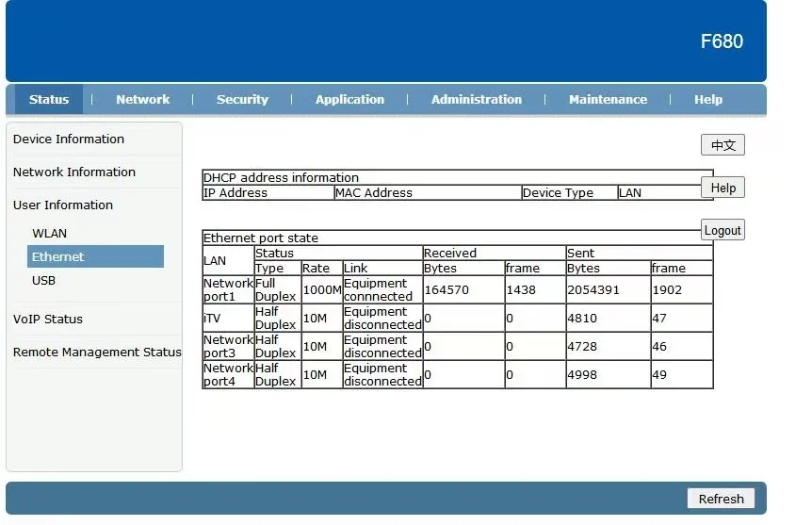Switch to the Network tab
812x525 pixels.
142,99
